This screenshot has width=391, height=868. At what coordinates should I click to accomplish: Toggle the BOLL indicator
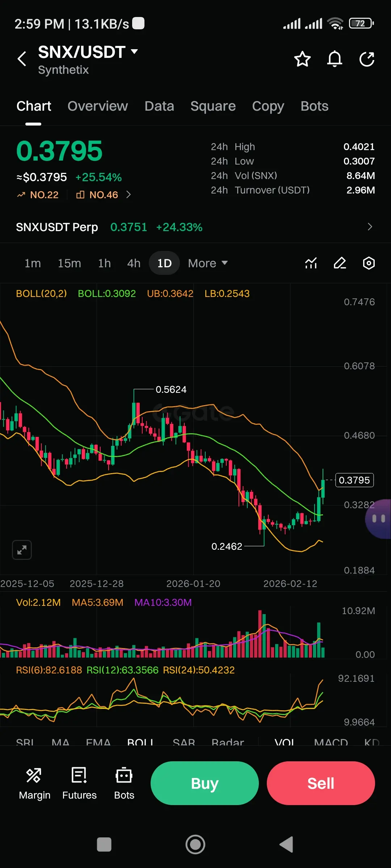[140, 743]
